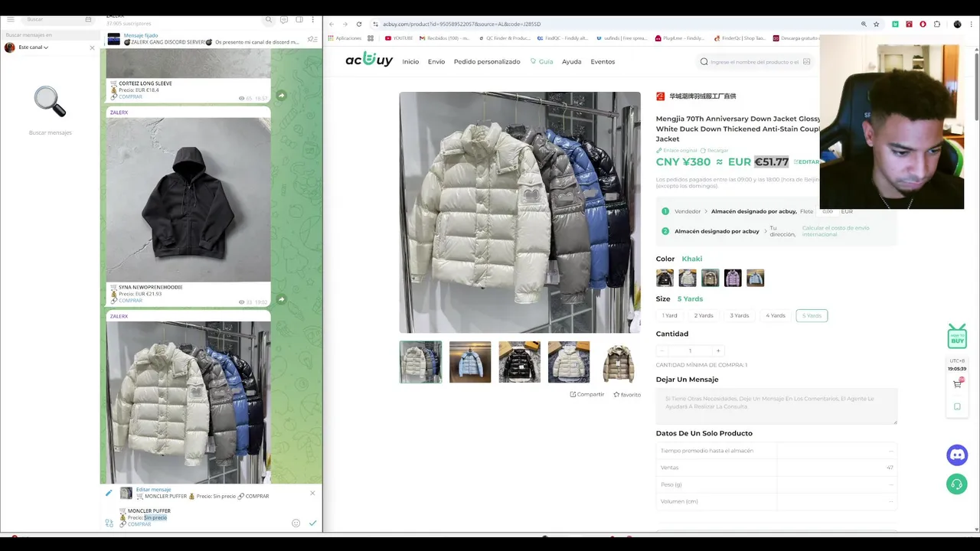Bookmark page with the star icon
The height and width of the screenshot is (551, 980).
pyautogui.click(x=877, y=24)
